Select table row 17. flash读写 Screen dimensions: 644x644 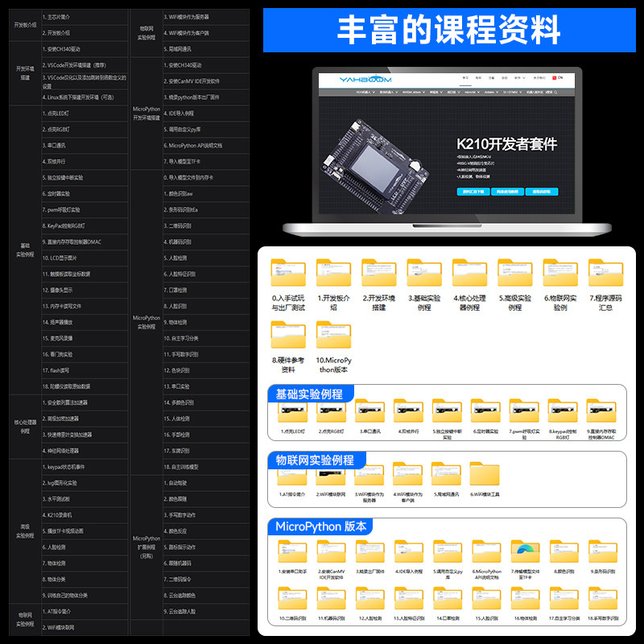[x=85, y=370]
